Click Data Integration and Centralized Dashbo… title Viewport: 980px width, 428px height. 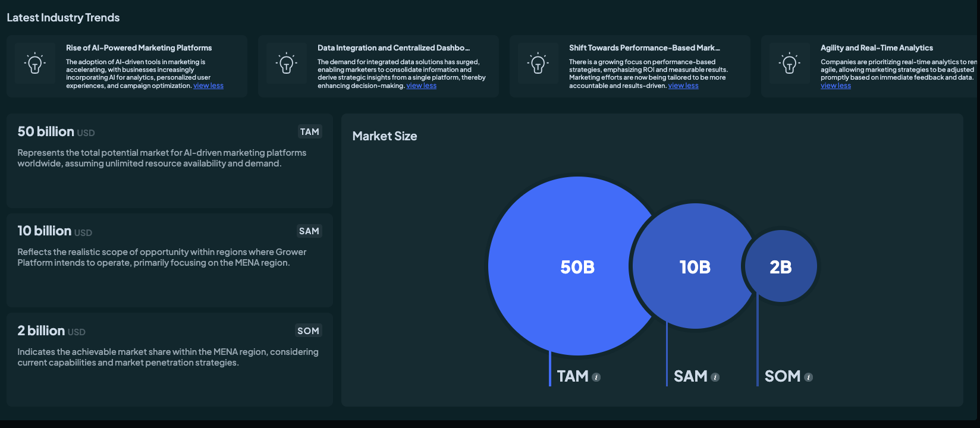tap(394, 48)
